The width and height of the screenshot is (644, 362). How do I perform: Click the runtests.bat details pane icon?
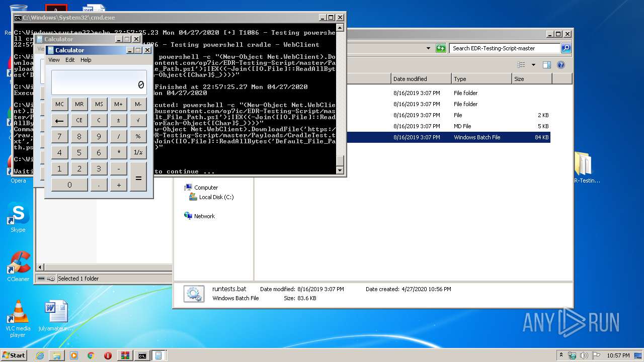click(194, 294)
